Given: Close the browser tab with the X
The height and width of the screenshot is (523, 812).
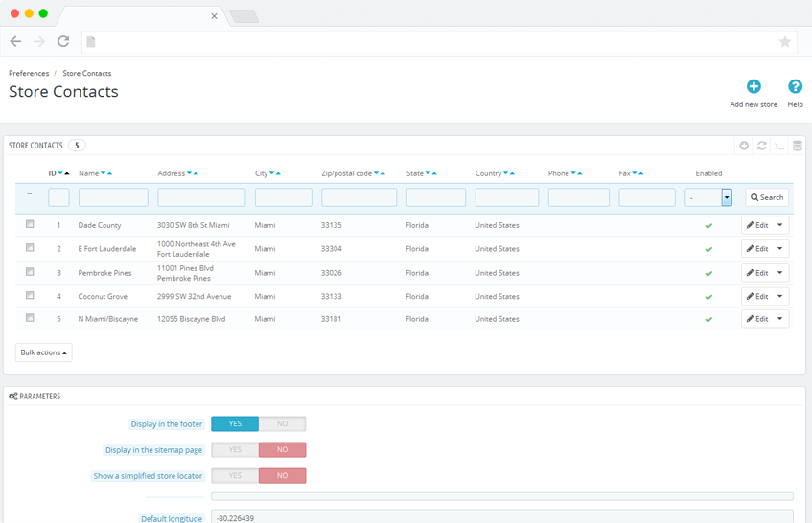Looking at the screenshot, I should [214, 16].
